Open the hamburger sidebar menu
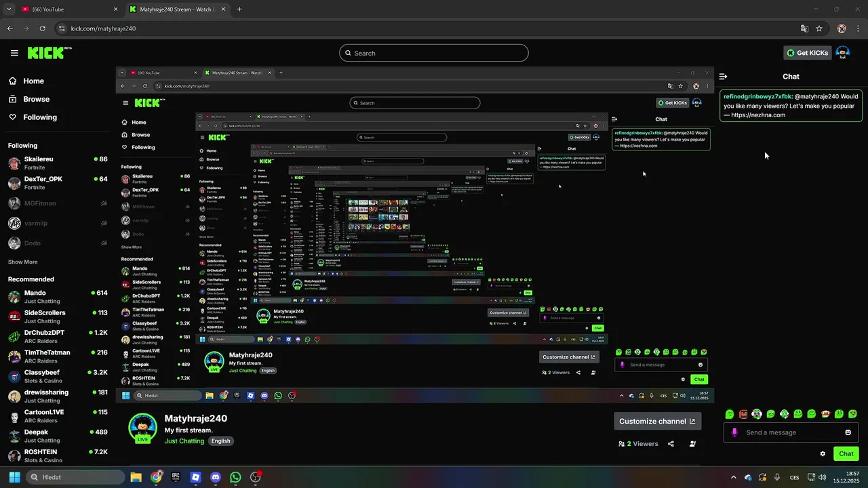Screen dimensions: 868x488 [14, 53]
